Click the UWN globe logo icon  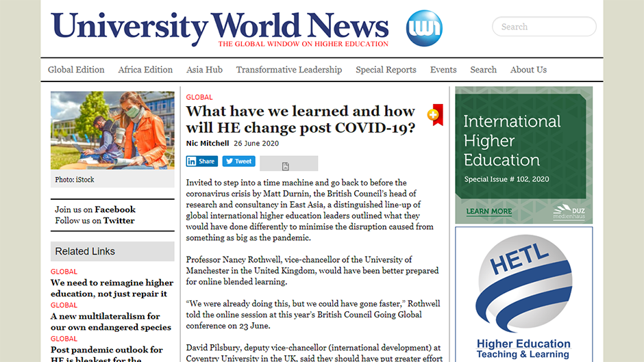click(424, 28)
